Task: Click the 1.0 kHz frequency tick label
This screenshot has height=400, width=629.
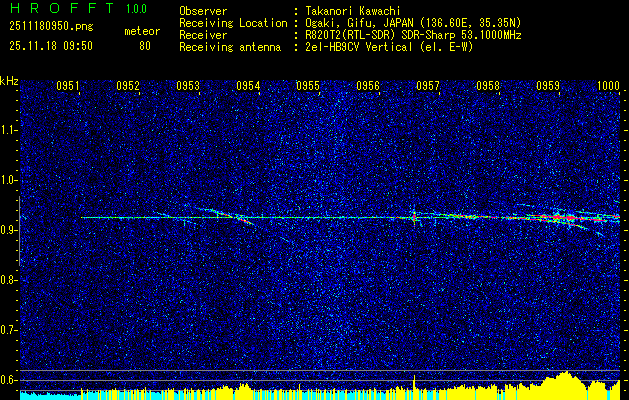Action: pyautogui.click(x=9, y=180)
